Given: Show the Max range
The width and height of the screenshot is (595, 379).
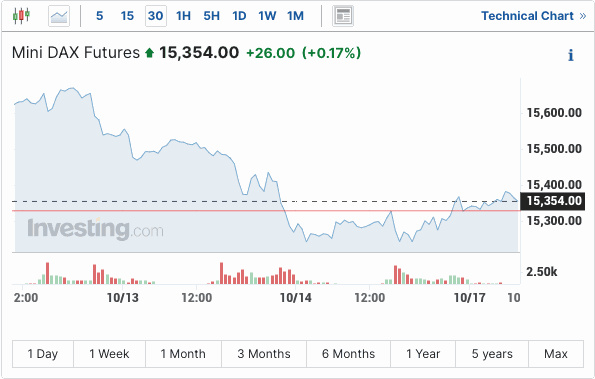Looking at the screenshot, I should (x=556, y=354).
